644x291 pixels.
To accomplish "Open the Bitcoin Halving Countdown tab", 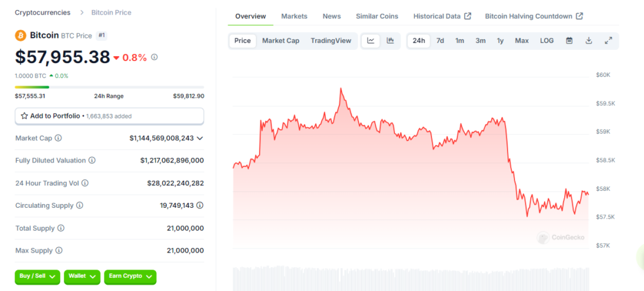I will pos(534,16).
